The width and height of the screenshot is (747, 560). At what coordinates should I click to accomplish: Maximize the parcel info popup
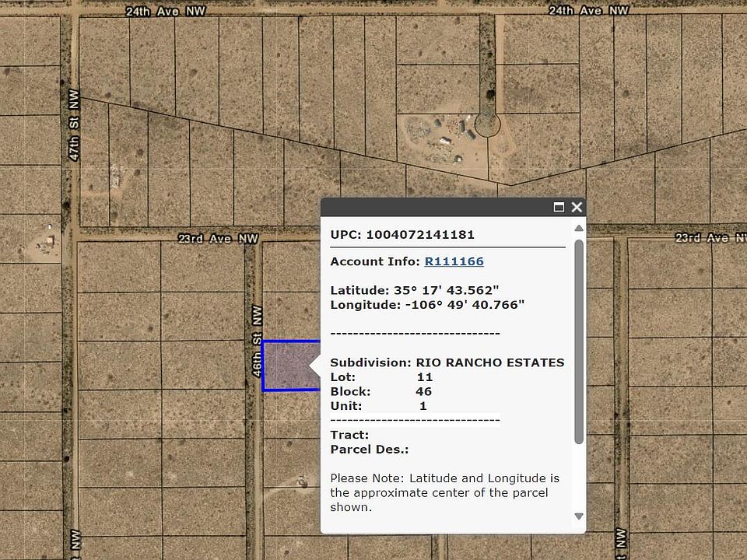pyautogui.click(x=559, y=207)
